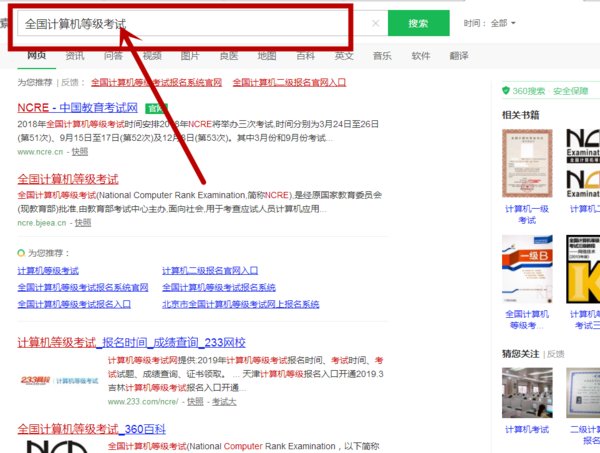Open the computer exam room photo thumbnail
This screenshot has height=453, width=600.
527,393
